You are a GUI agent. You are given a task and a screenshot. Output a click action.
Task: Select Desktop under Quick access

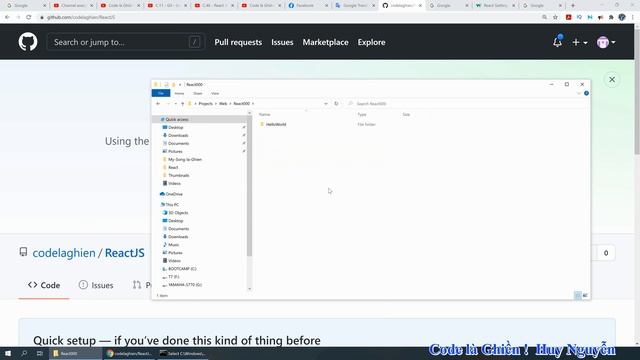[x=176, y=127]
